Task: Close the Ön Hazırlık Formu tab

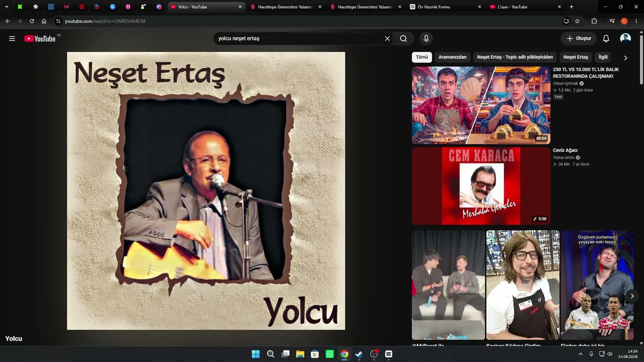Action: [x=479, y=7]
